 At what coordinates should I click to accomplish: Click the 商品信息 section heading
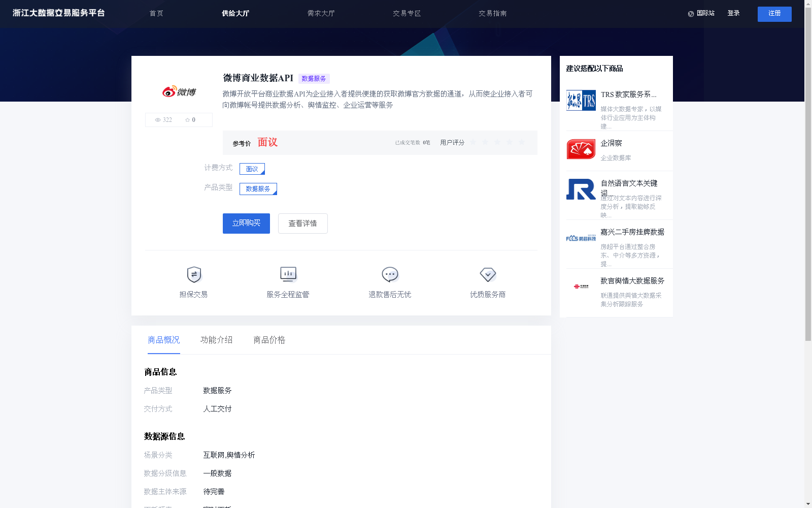(x=160, y=372)
